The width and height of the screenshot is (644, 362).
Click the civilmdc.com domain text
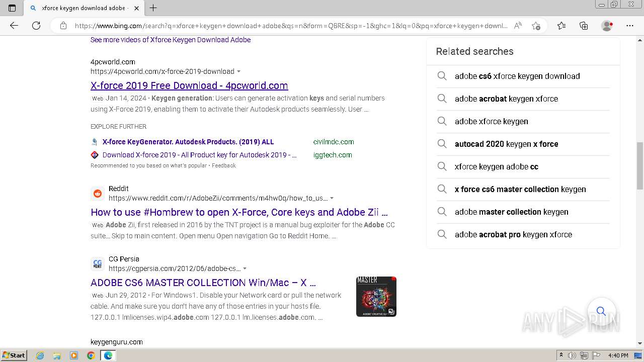[x=334, y=142]
